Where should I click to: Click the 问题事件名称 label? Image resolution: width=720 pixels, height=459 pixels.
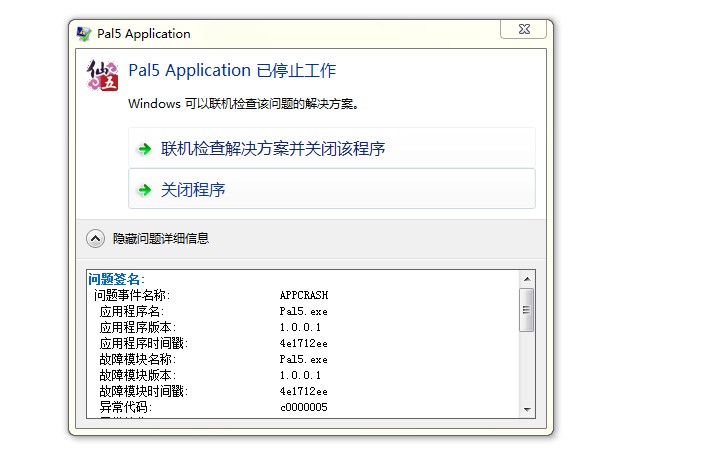coord(132,295)
